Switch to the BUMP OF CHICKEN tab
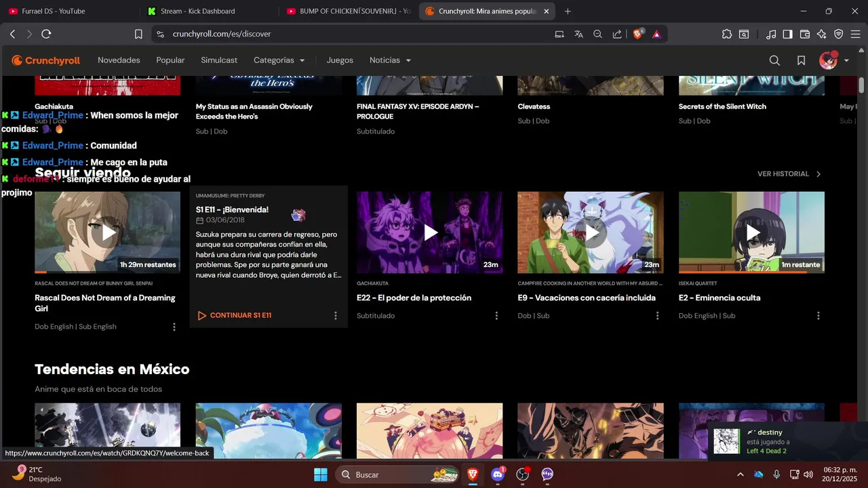Screen dimensions: 868x488 pyautogui.click(x=347, y=11)
